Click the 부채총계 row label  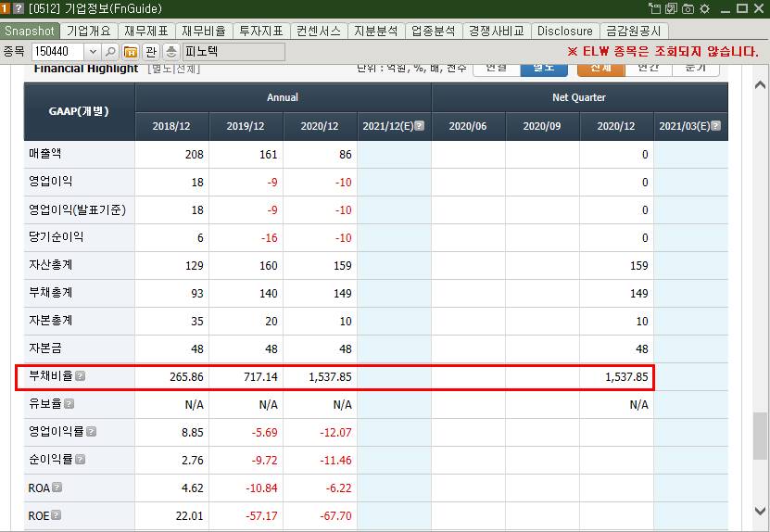coord(51,293)
